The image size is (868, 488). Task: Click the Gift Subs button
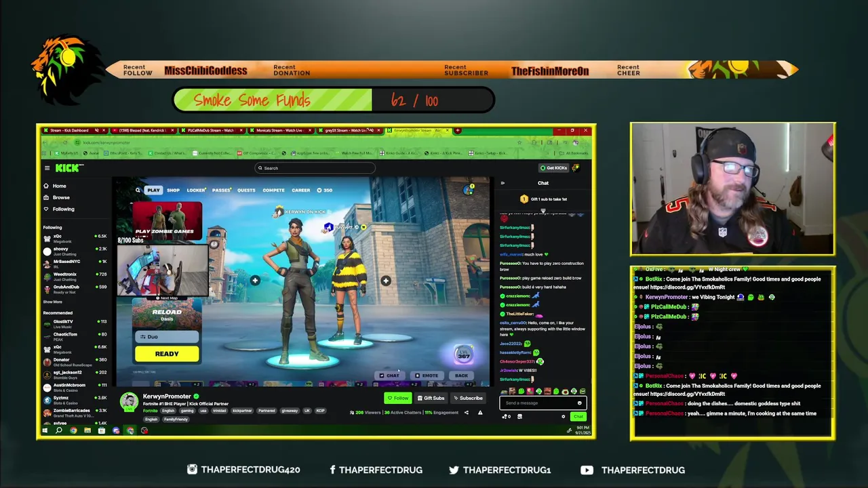coord(431,399)
